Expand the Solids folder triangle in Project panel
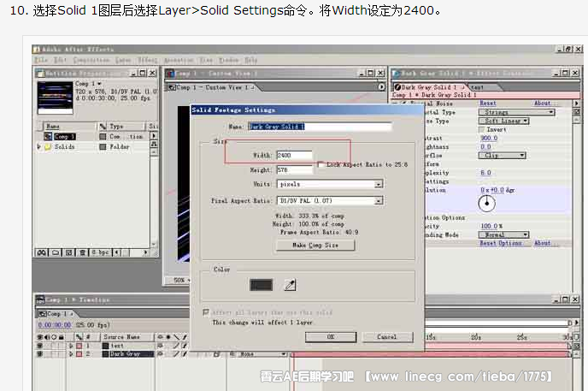588x391 pixels. coord(38,146)
